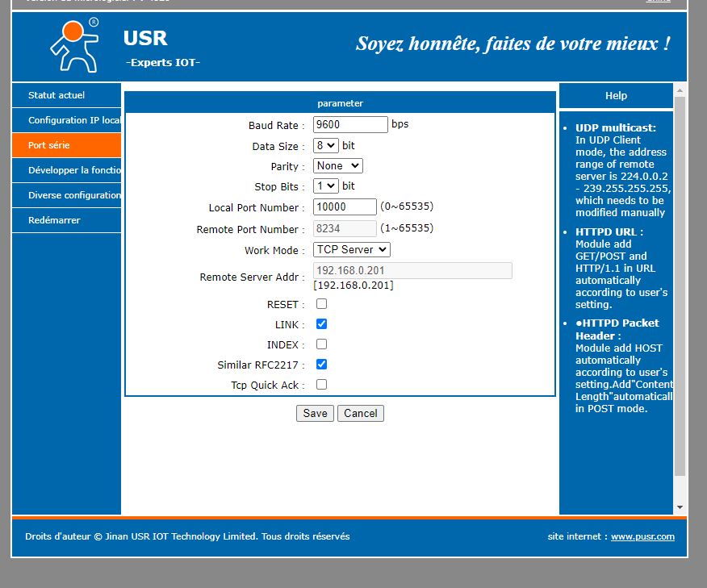Open the Work Mode dropdown
707x588 pixels.
click(x=352, y=249)
